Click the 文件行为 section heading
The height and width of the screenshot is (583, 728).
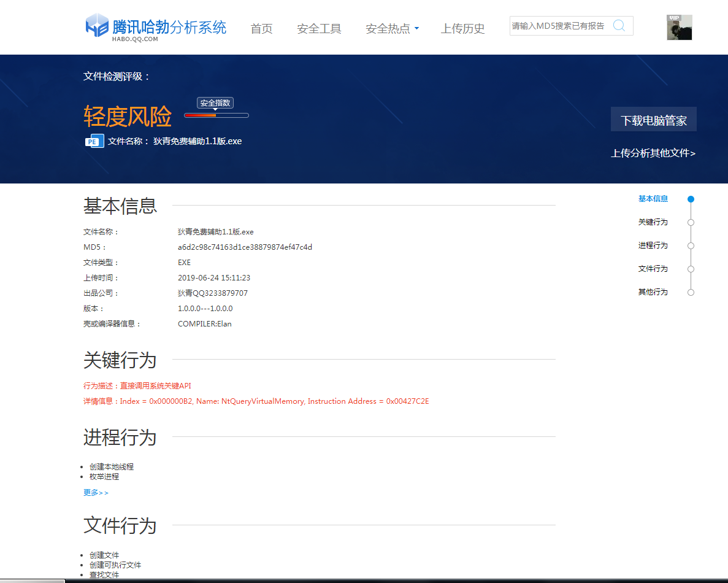pyautogui.click(x=120, y=526)
